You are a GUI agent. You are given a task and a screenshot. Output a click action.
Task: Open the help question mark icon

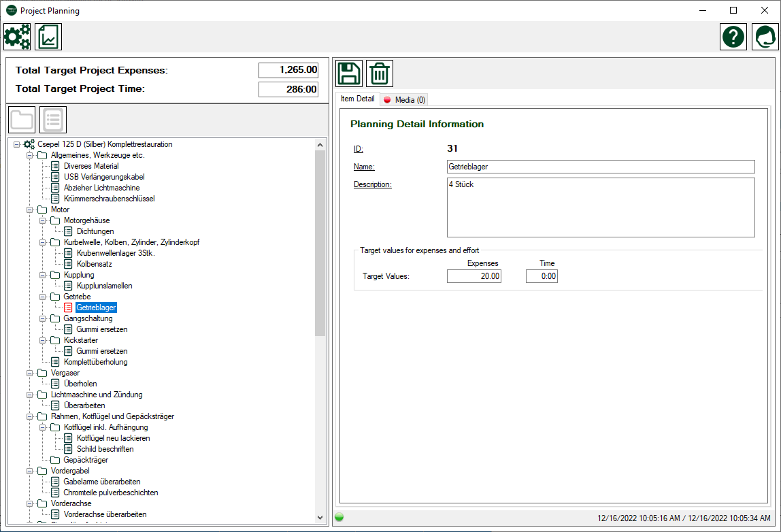(x=733, y=37)
